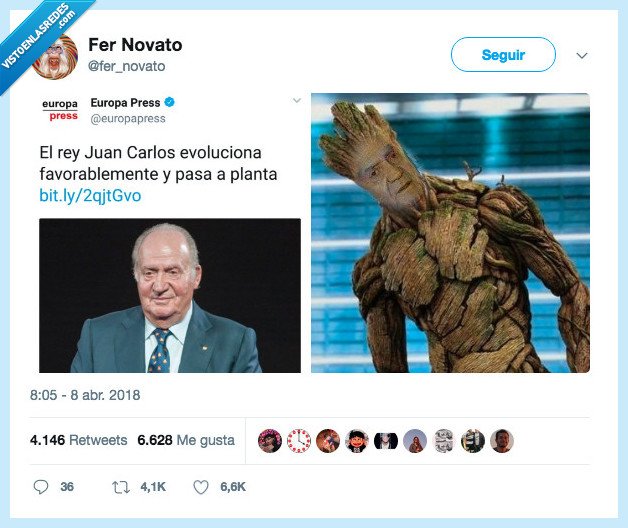The image size is (628, 528).
Task: Click the Seguir follow button
Action: coord(503,54)
